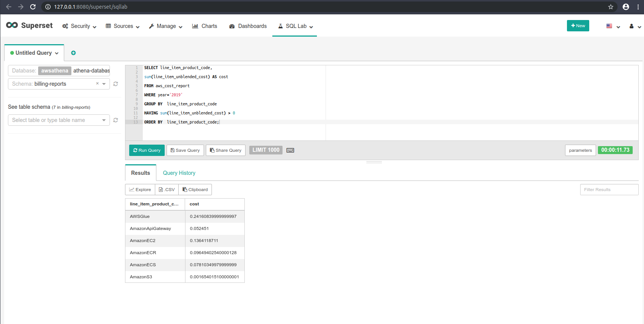Select the AWSGlue row cell
The height and width of the screenshot is (324, 644).
coord(155,216)
